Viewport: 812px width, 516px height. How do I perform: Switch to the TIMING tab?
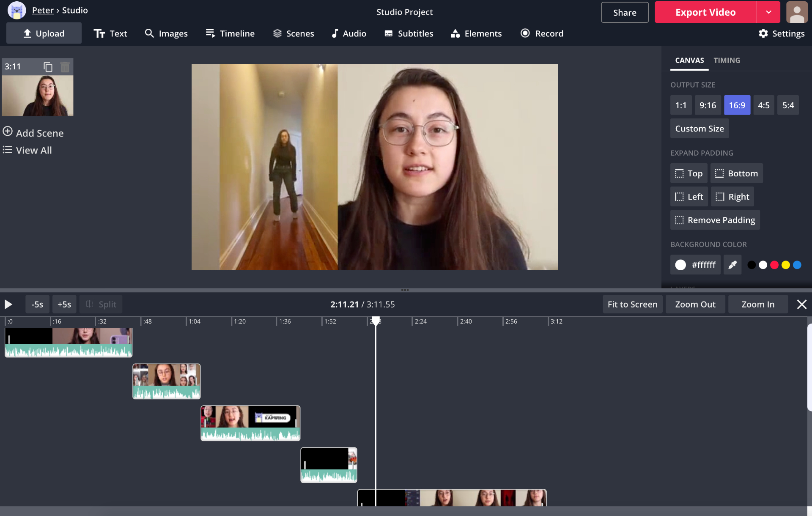pos(727,60)
